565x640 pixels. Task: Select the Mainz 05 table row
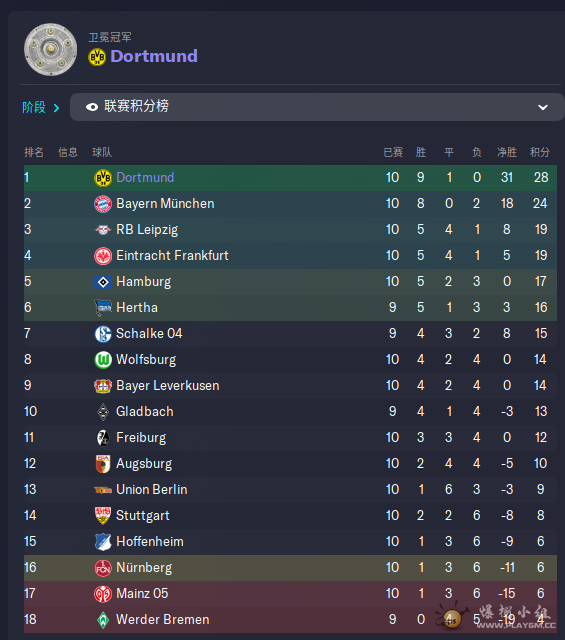(x=290, y=594)
